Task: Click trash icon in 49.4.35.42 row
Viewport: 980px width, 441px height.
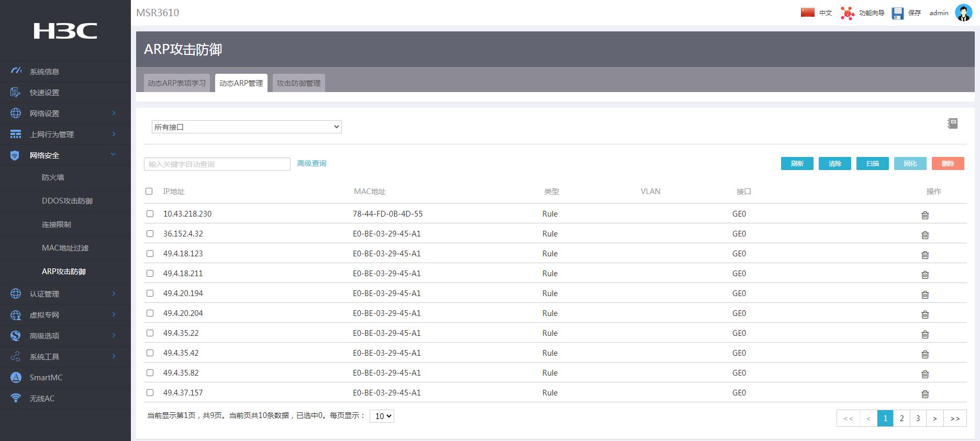Action: click(925, 354)
